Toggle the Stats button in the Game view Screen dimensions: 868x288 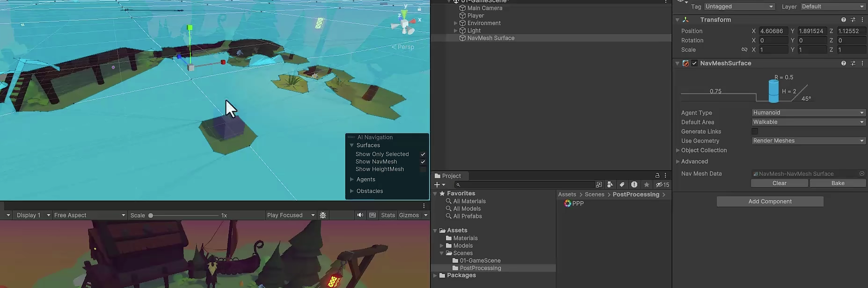[388, 215]
